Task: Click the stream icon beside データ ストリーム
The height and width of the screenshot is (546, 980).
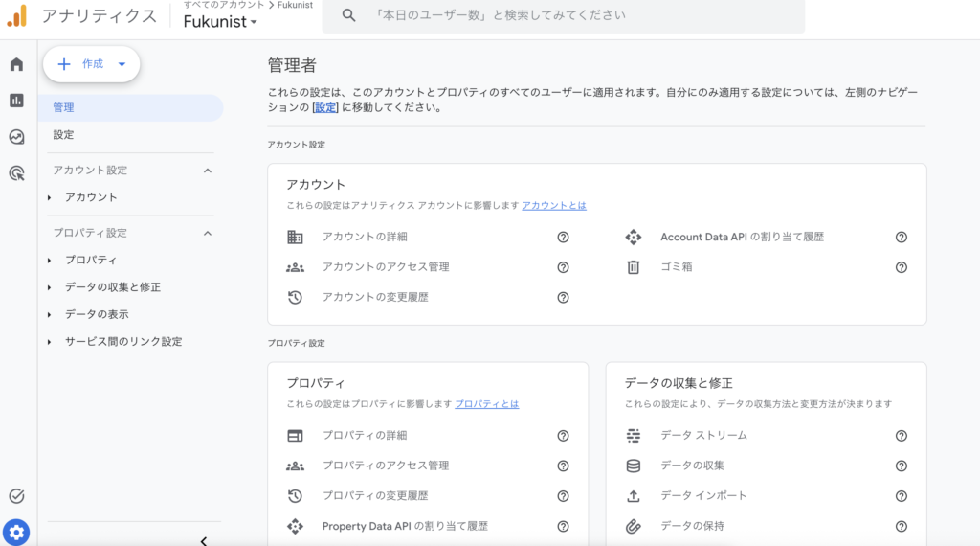Action: click(634, 436)
